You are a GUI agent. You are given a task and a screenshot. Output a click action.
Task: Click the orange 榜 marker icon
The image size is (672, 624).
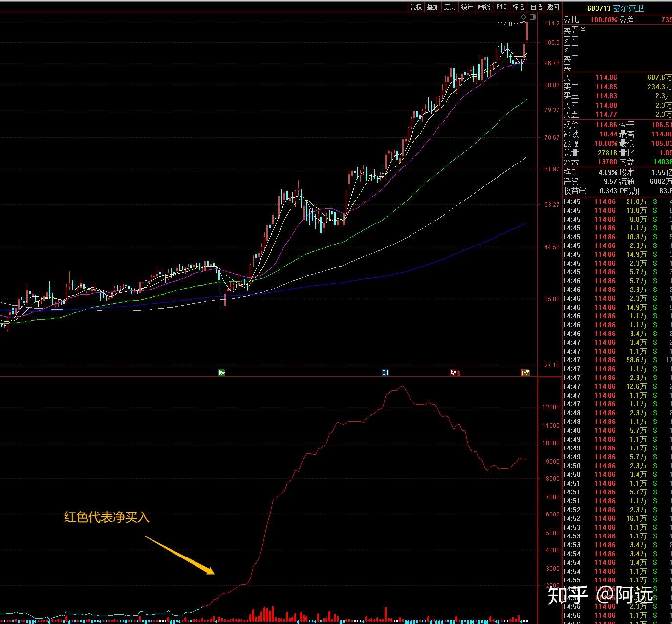pos(525,373)
